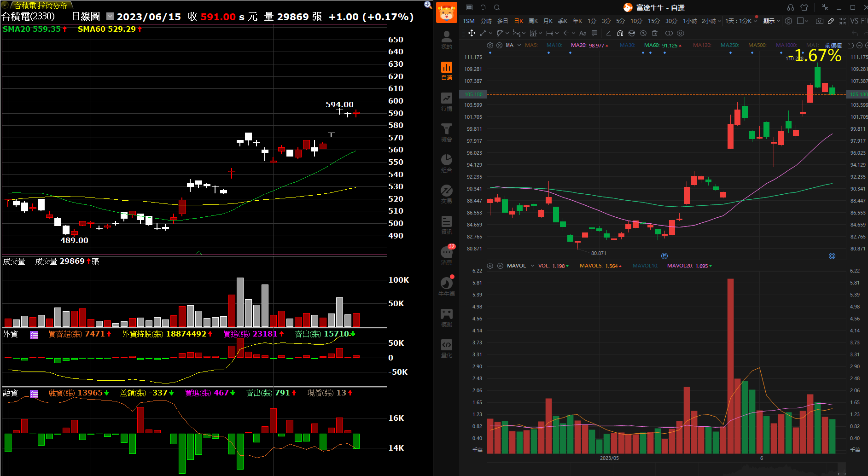This screenshot has width=868, height=476.
Task: Open 組合 portfolio in sidebar
Action: tap(446, 163)
